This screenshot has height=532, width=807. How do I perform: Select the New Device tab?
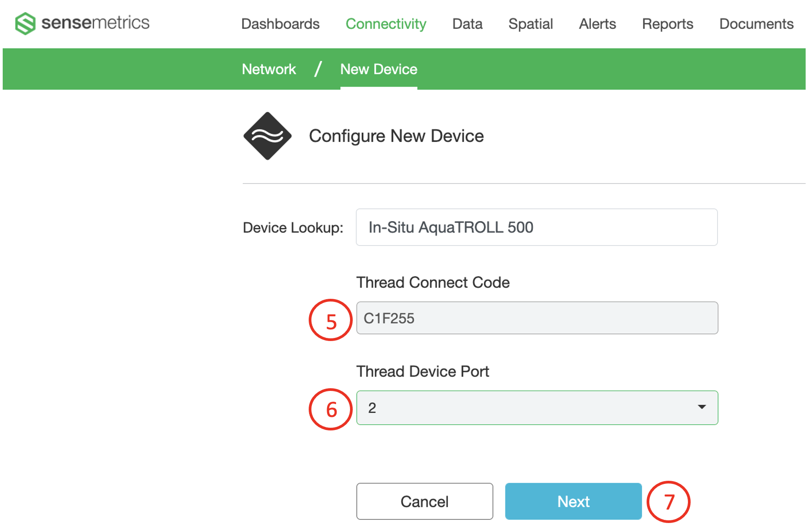point(379,69)
